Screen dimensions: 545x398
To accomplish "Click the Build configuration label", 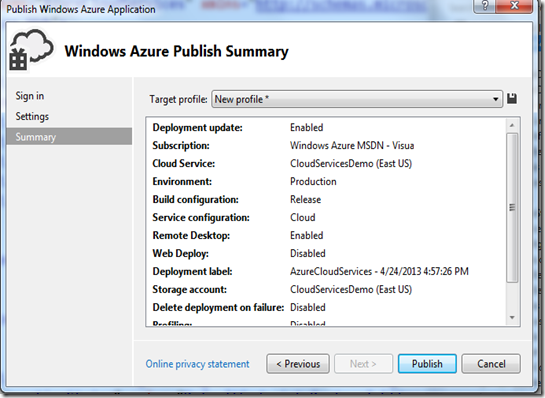I will coord(195,200).
